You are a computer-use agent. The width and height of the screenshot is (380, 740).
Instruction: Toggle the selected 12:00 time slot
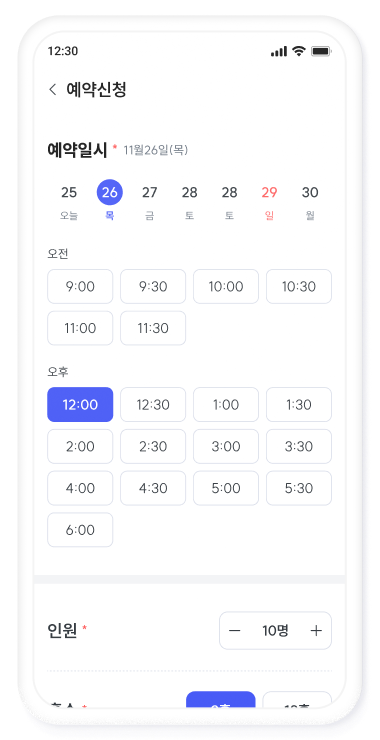(80, 404)
